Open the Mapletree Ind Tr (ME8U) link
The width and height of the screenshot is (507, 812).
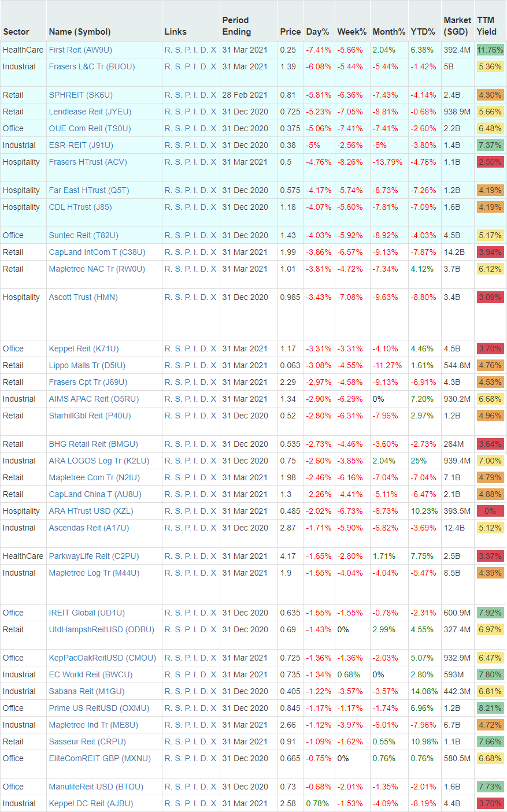click(94, 725)
